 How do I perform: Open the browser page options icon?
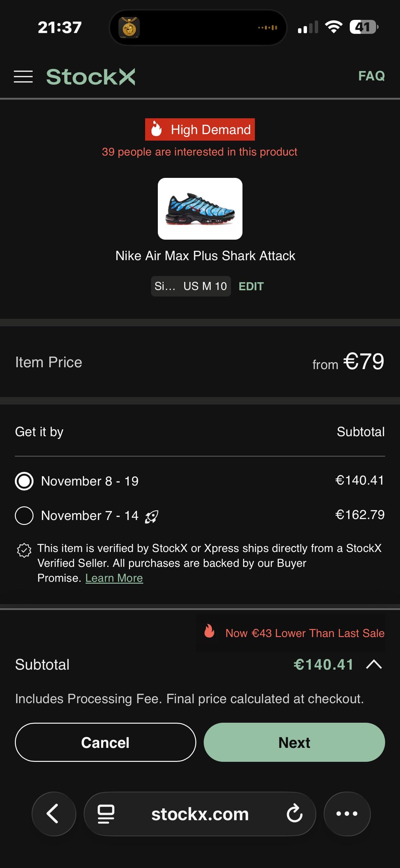(106, 813)
